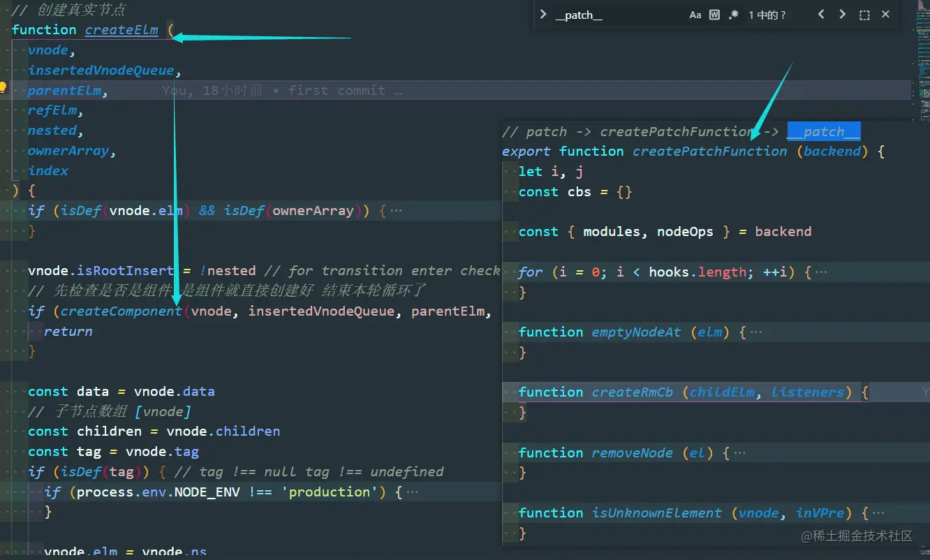
Task: Click the 'modules, nodeOps' destructuring line
Action: [x=665, y=231]
